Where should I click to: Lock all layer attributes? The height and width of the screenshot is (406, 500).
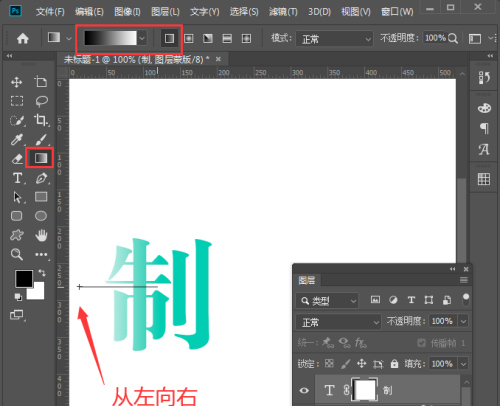[394, 363]
